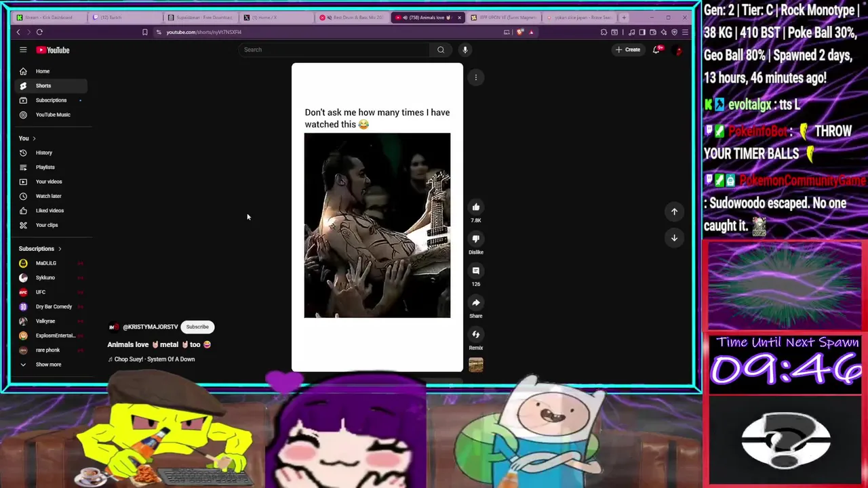The height and width of the screenshot is (488, 868).
Task: Share the Short with the arrow icon
Action: (476, 303)
